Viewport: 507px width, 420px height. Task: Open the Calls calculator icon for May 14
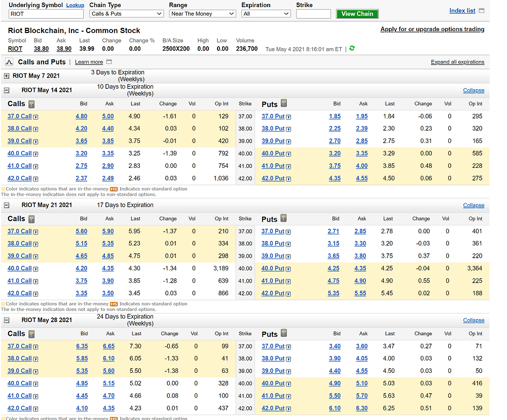[x=31, y=104]
